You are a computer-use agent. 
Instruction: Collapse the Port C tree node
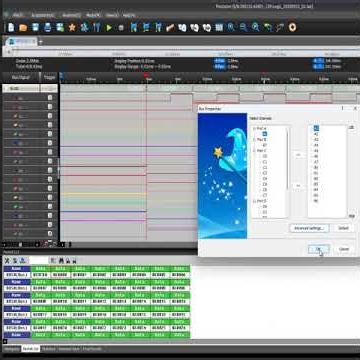pyautogui.click(x=255, y=151)
